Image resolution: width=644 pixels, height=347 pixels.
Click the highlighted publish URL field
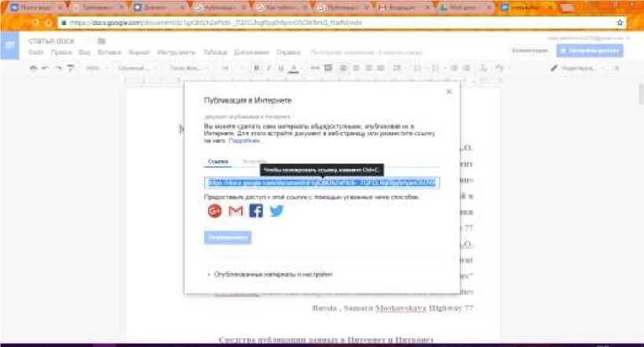tap(322, 183)
